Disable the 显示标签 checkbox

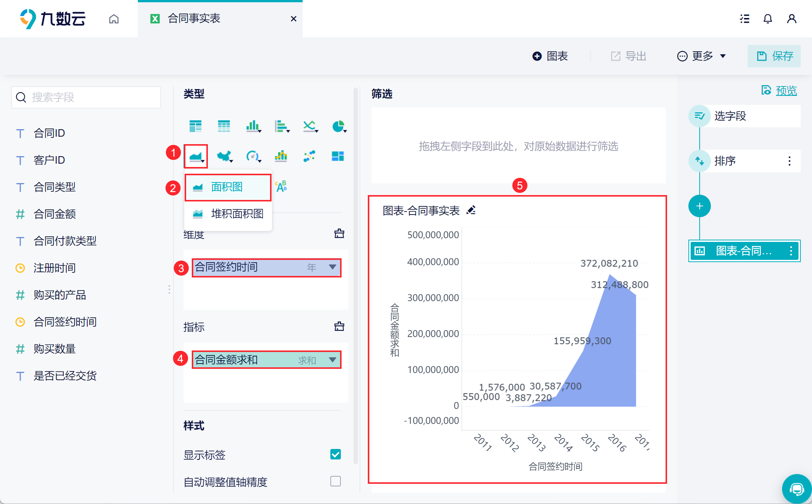(336, 454)
